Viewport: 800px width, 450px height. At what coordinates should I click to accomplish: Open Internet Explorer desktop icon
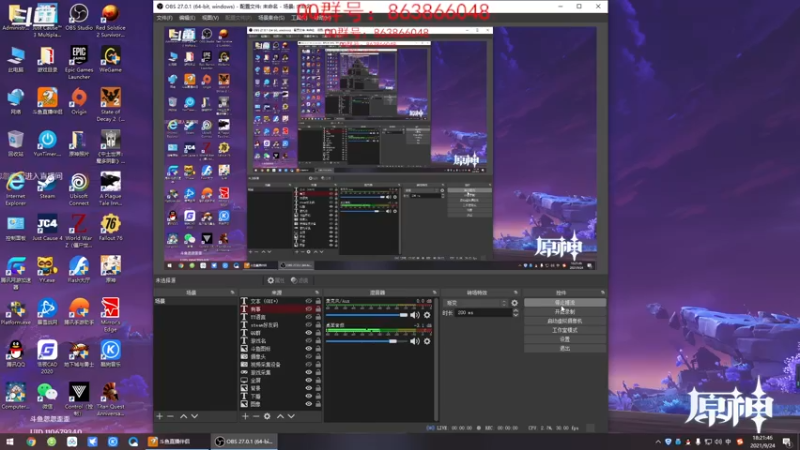pos(15,189)
